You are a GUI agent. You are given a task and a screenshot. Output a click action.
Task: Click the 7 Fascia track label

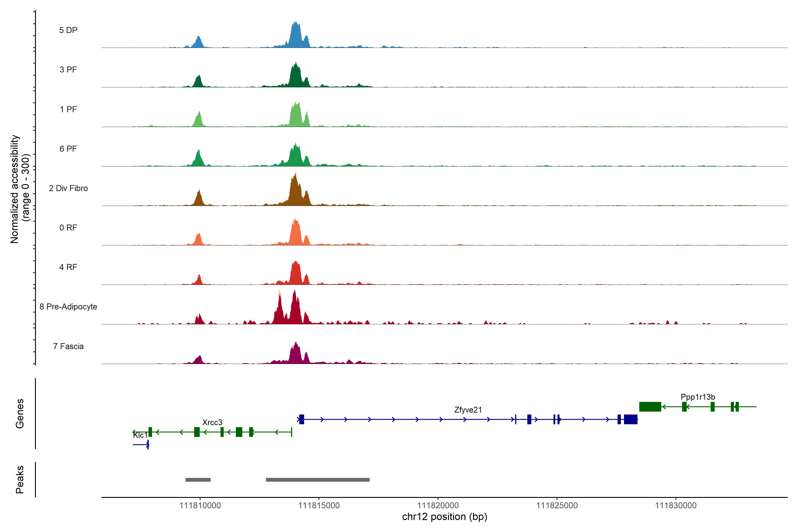68,346
